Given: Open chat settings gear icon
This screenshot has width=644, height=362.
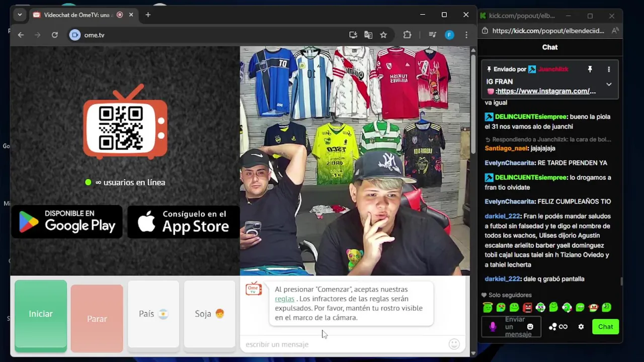Looking at the screenshot, I should (581, 327).
